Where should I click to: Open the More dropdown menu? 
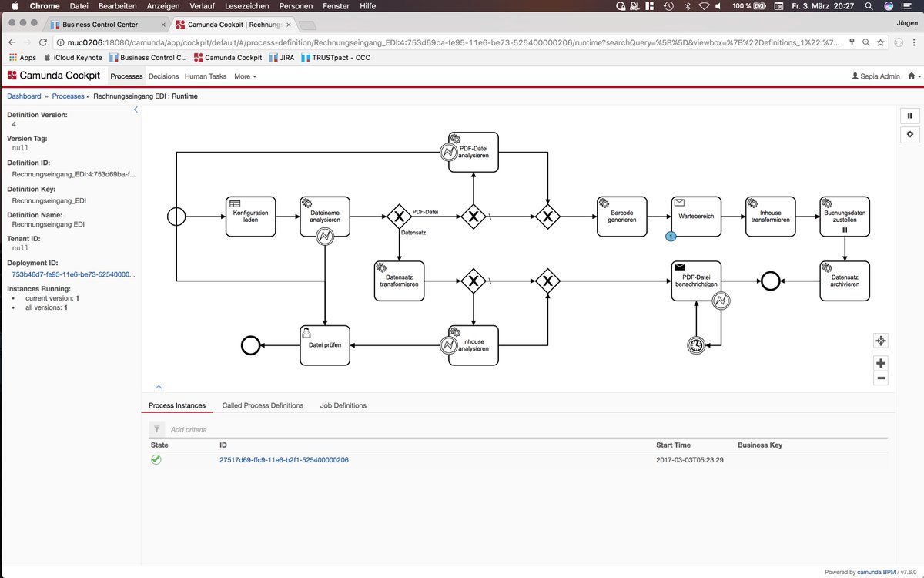(245, 76)
